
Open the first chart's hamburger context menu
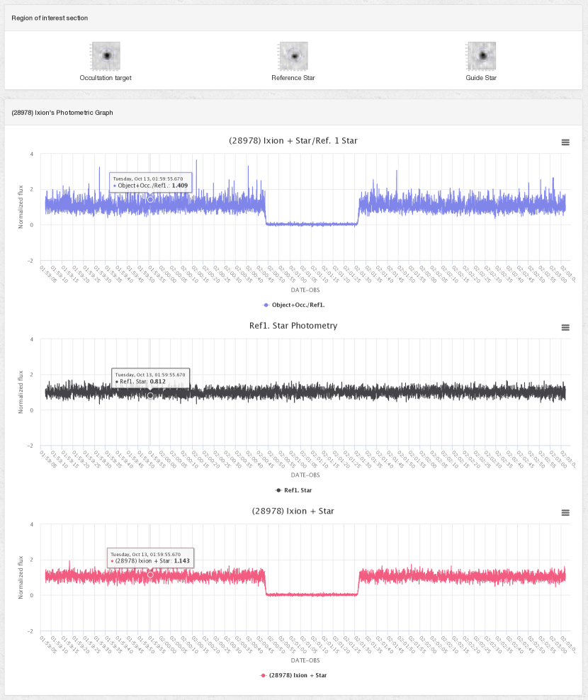[565, 142]
